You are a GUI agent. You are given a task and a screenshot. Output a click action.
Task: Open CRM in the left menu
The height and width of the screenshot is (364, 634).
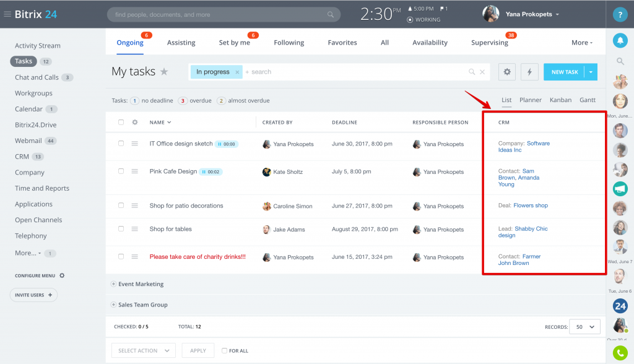tap(22, 157)
